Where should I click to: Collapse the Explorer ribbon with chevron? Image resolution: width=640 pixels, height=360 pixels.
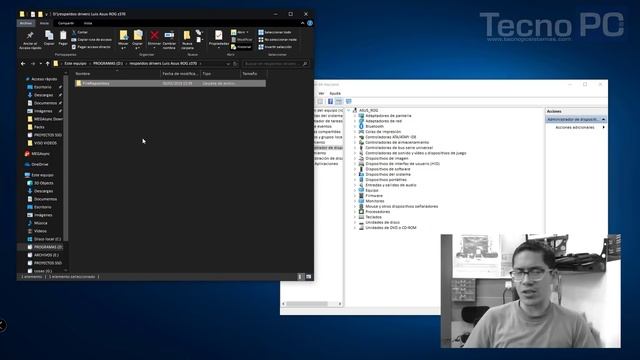[302, 23]
